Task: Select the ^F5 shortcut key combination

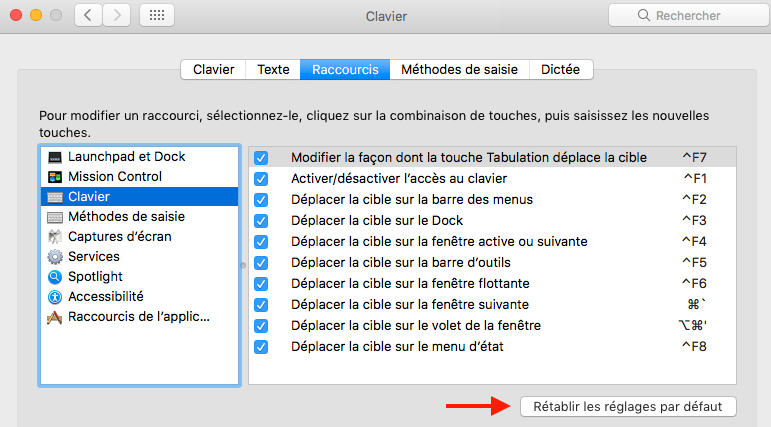Action: (x=694, y=263)
